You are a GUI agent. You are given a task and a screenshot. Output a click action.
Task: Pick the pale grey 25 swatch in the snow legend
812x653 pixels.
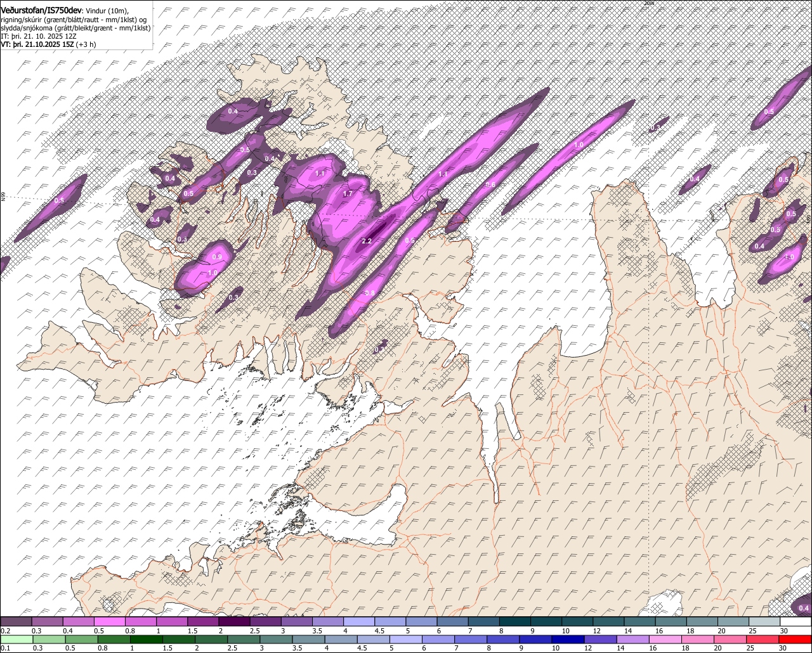pos(765,621)
